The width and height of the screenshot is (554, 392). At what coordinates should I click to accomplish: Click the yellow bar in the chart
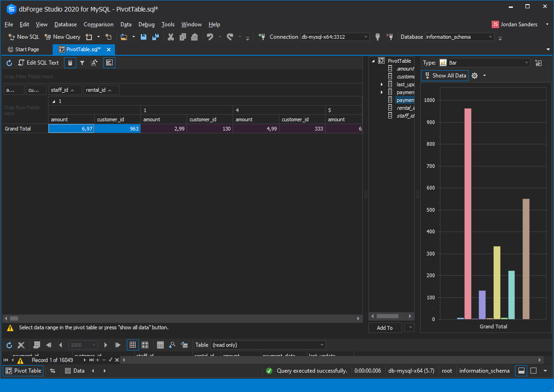(497, 283)
